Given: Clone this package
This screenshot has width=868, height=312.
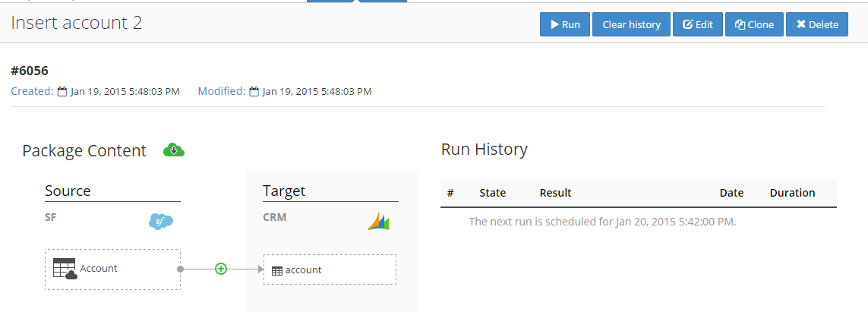Looking at the screenshot, I should click(x=754, y=24).
